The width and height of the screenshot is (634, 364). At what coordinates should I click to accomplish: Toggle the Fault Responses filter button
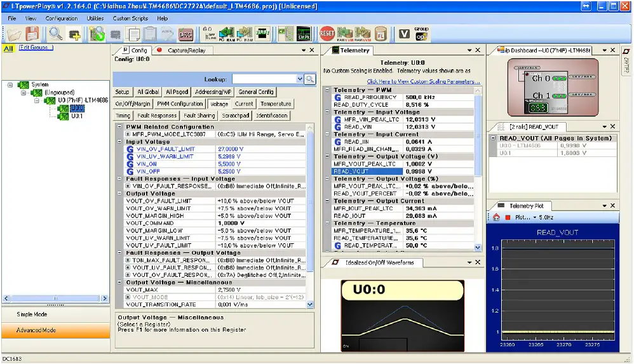coord(157,116)
